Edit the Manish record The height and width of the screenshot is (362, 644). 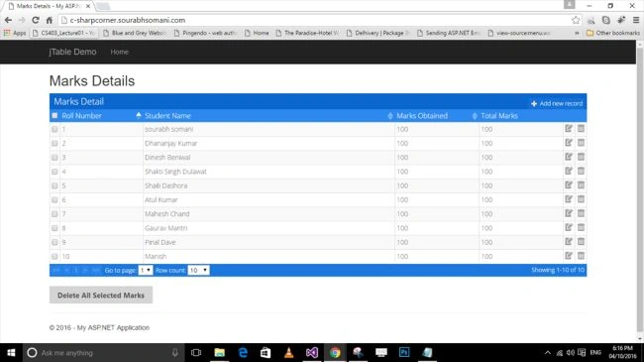(x=569, y=256)
